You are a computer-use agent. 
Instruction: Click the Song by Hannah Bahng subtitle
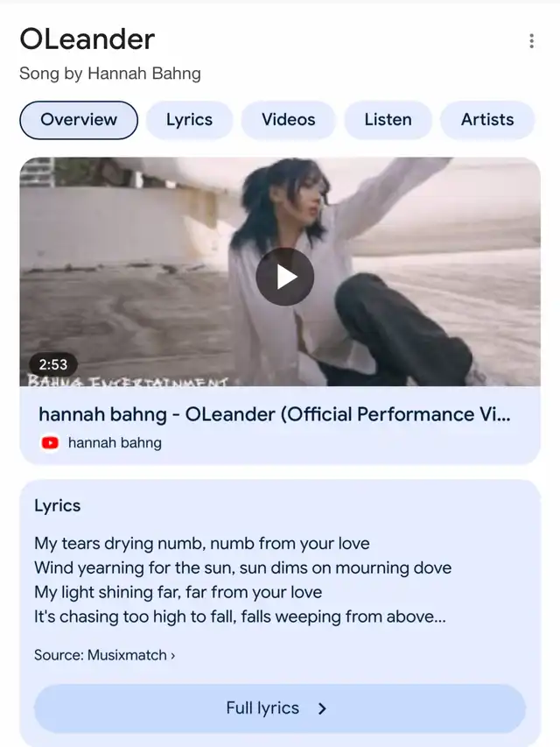[x=110, y=74]
